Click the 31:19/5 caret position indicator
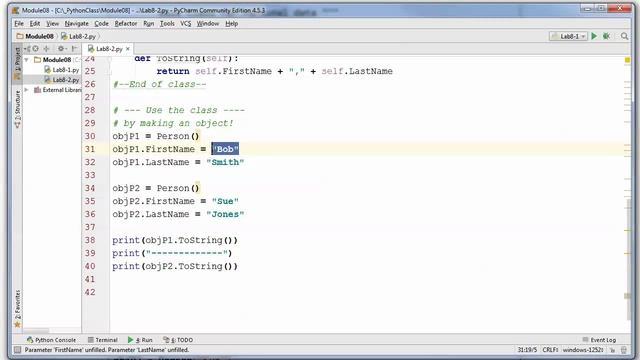The height and width of the screenshot is (360, 640). (527, 350)
